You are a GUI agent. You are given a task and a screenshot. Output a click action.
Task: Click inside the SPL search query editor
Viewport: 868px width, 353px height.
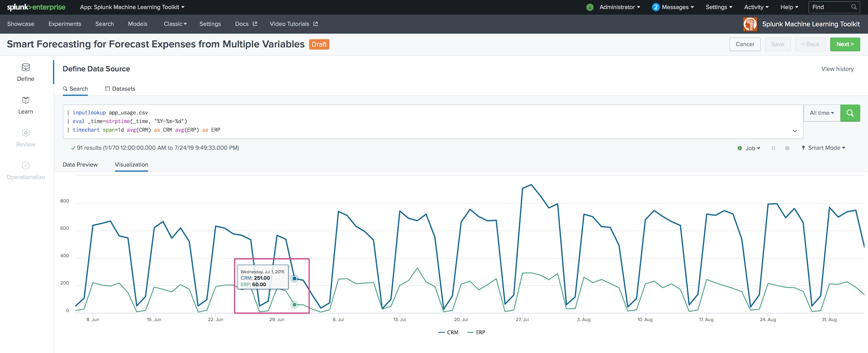433,122
